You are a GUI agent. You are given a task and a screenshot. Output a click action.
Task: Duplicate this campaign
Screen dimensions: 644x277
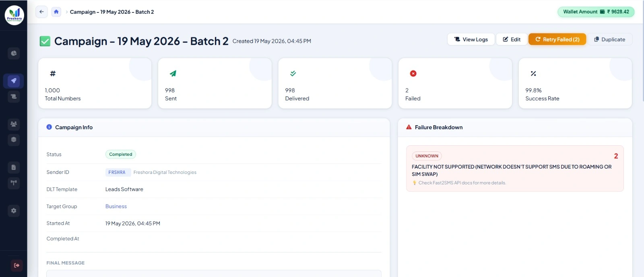point(610,39)
